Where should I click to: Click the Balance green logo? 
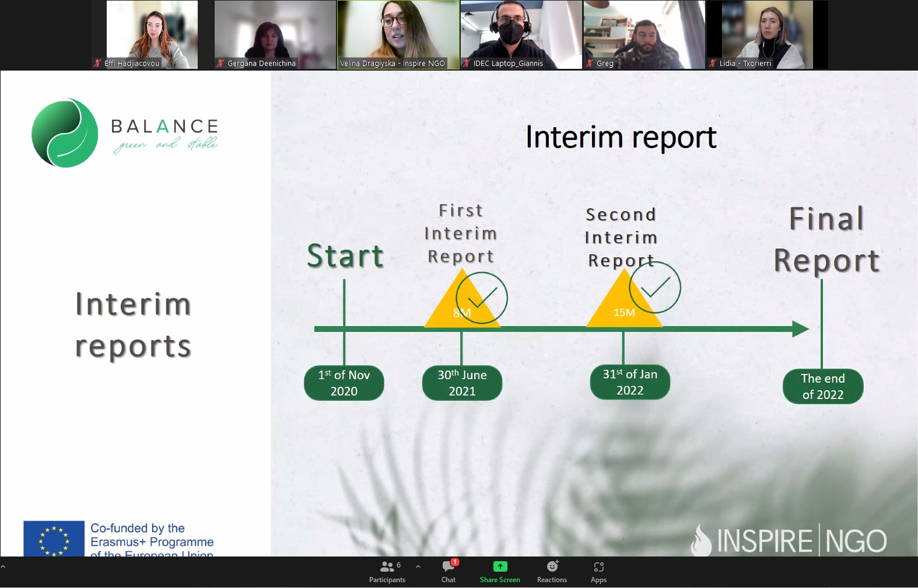click(x=65, y=133)
